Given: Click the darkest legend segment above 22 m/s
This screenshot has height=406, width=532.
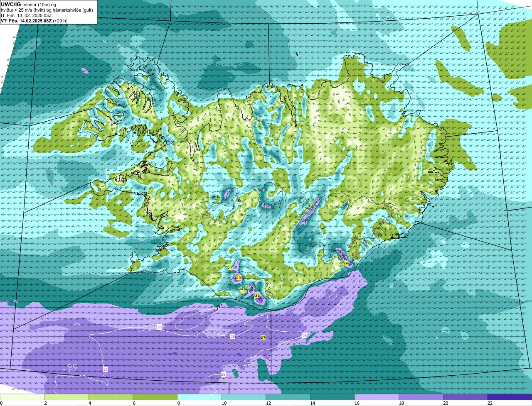Looking at the screenshot, I should pyautogui.click(x=510, y=397).
